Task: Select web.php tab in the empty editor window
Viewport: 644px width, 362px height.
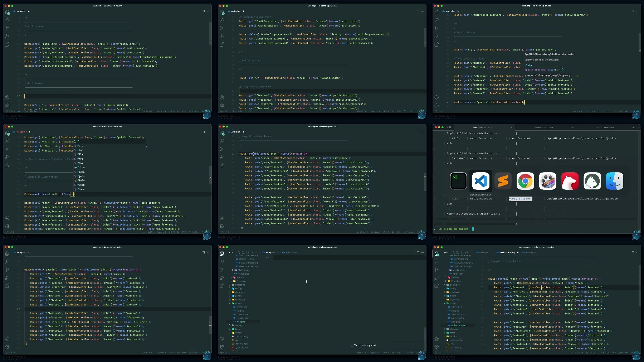Action: tap(270, 252)
